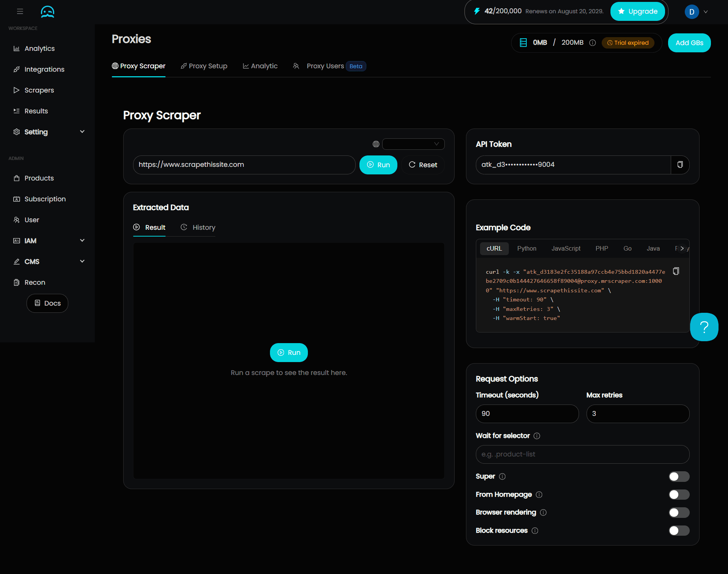Run the scrape next to URL field
Viewport: 728px width, 574px height.
click(378, 165)
